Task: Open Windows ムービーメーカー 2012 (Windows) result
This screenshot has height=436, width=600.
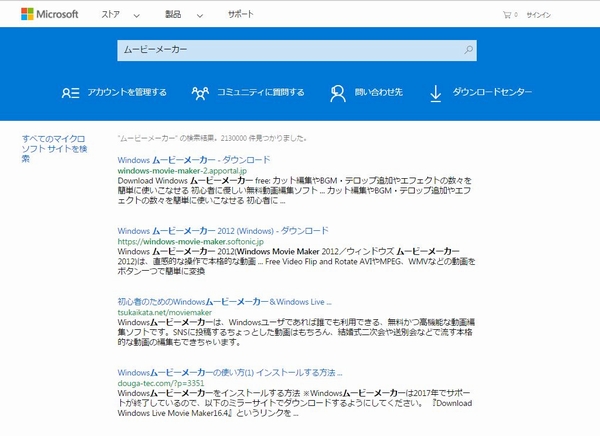Action: (223, 231)
